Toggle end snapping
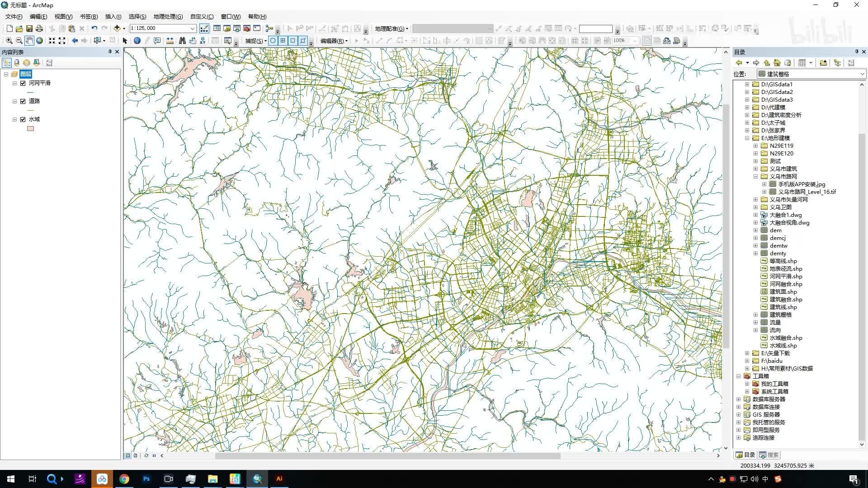The image size is (868, 488). tap(283, 41)
